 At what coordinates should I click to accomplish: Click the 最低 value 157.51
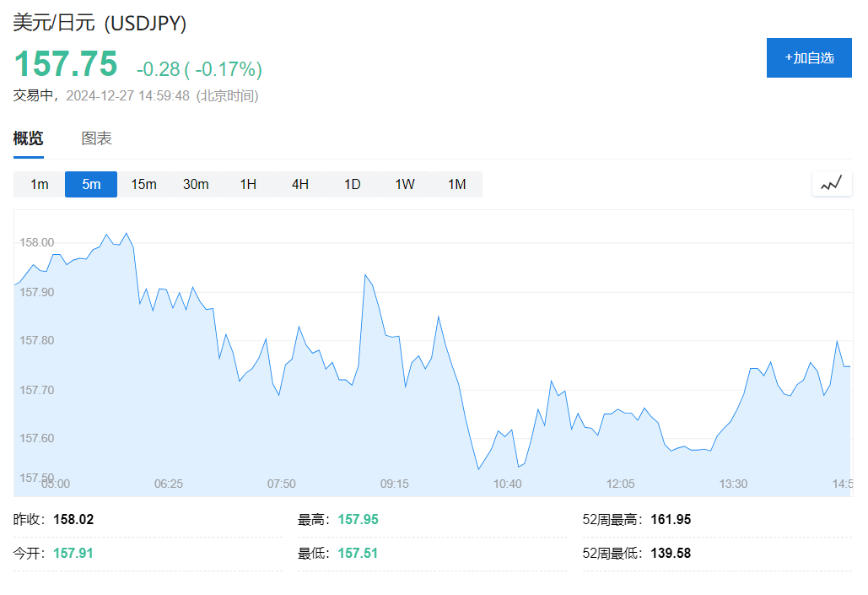[x=358, y=554]
